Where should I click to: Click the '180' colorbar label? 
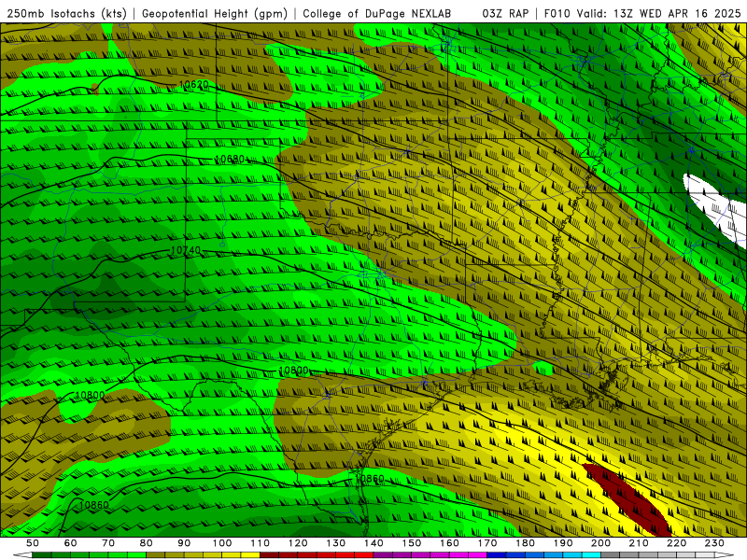525,543
